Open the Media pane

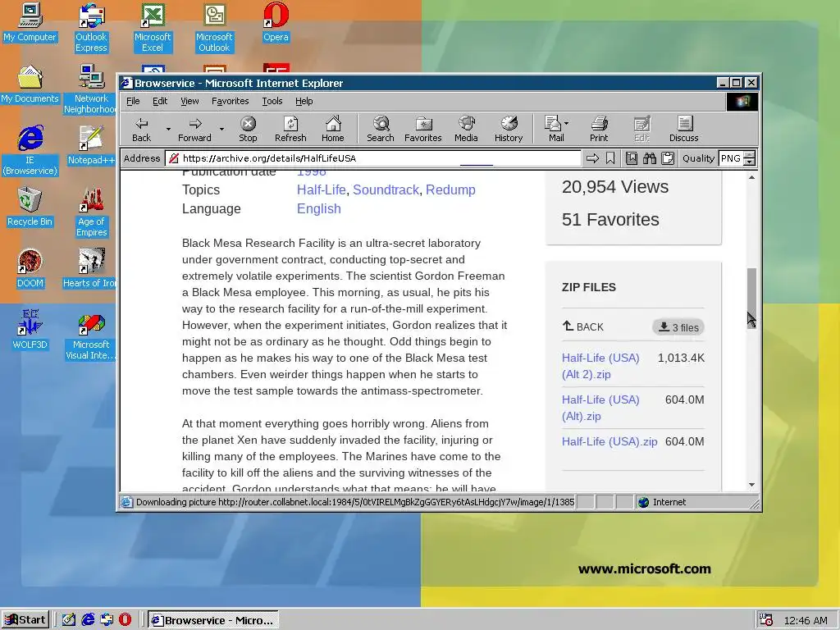click(x=466, y=130)
